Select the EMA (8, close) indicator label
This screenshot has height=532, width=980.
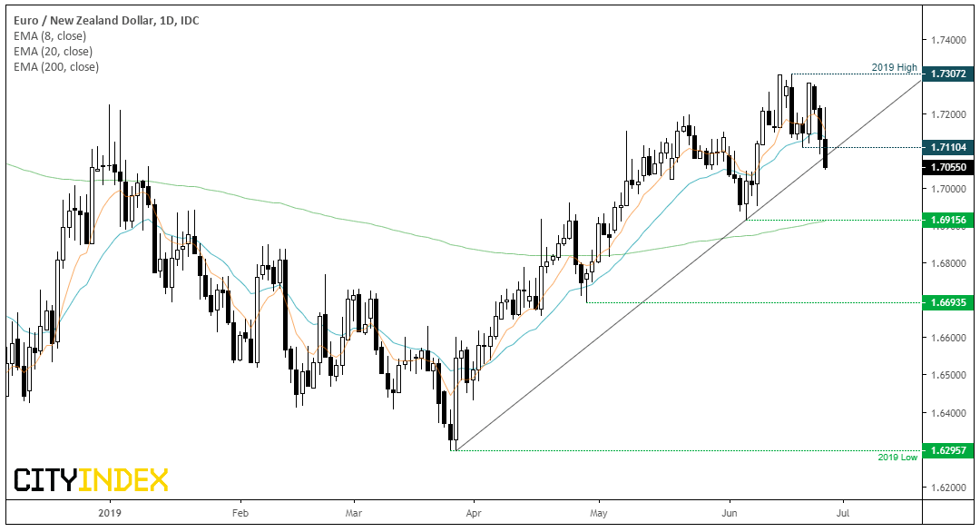click(50, 36)
